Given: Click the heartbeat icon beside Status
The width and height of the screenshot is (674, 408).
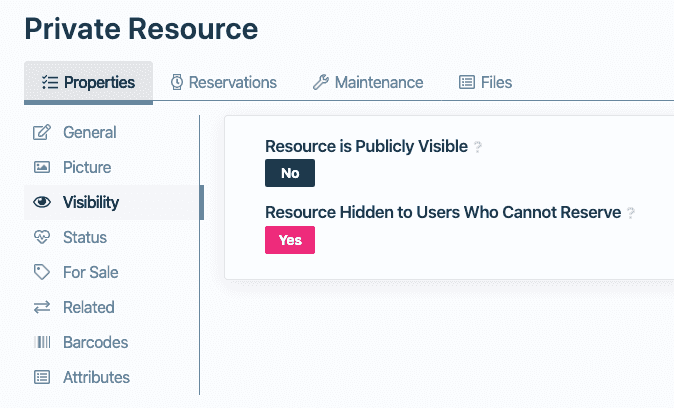Looking at the screenshot, I should click(x=42, y=237).
